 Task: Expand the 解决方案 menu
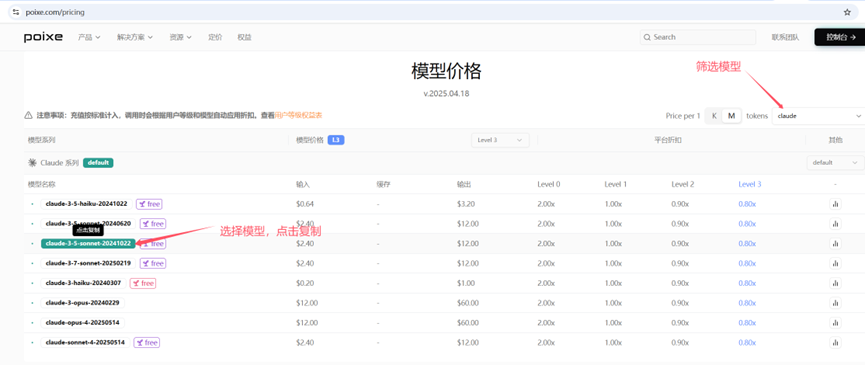point(135,37)
